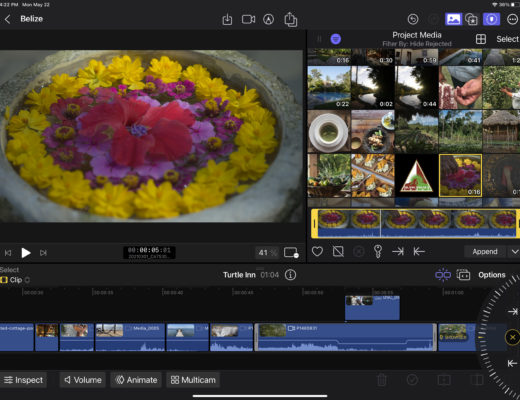Jump to next edit point

tap(43, 253)
